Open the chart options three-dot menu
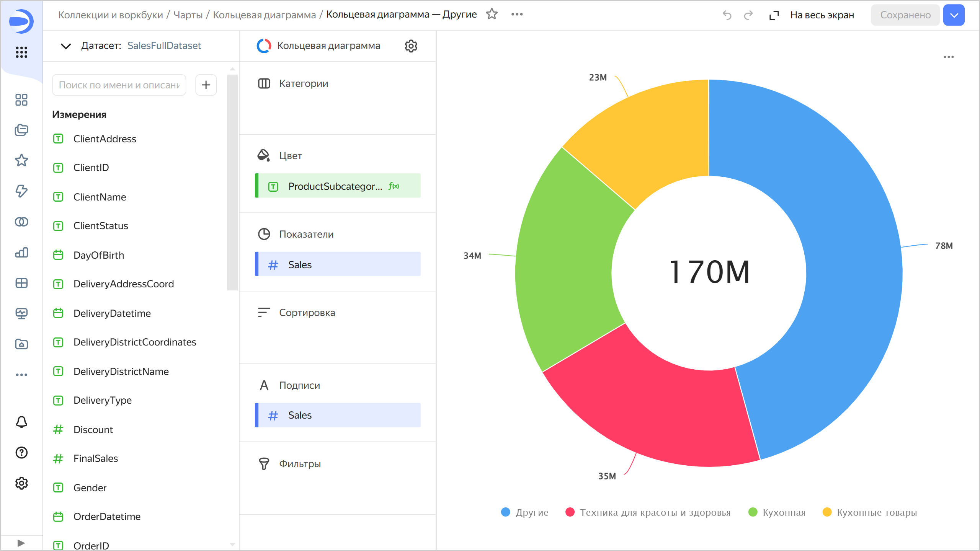The image size is (980, 551). (x=949, y=57)
